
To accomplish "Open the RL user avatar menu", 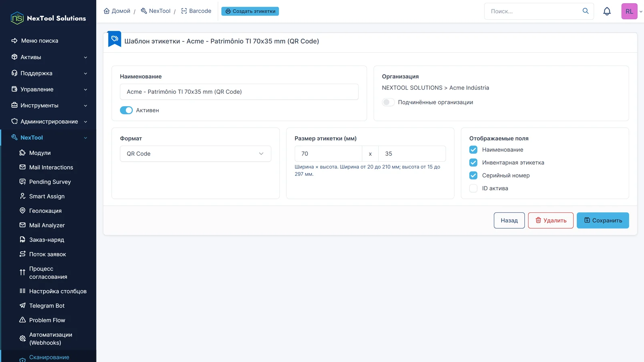I will click(630, 11).
